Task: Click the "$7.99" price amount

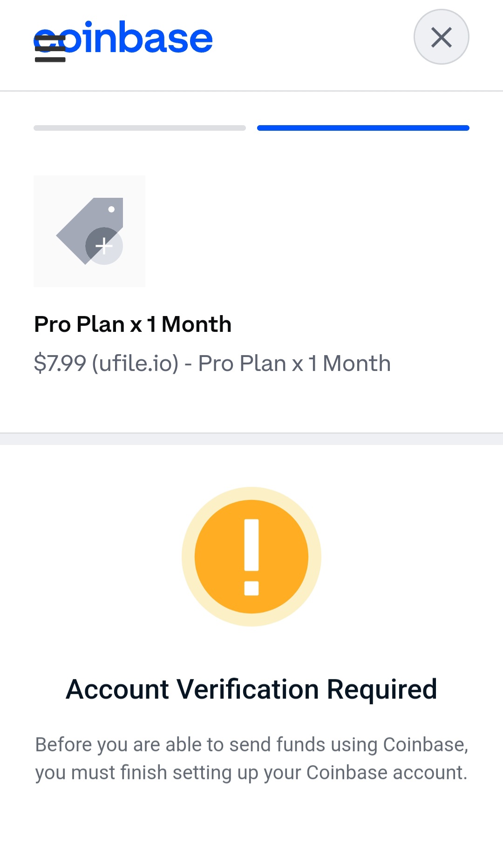Action: 60,363
